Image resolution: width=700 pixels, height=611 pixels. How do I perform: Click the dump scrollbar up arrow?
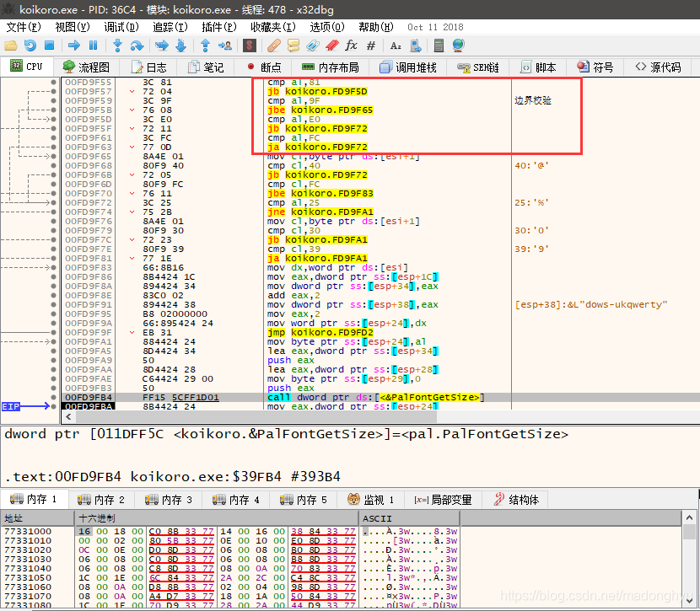689,517
